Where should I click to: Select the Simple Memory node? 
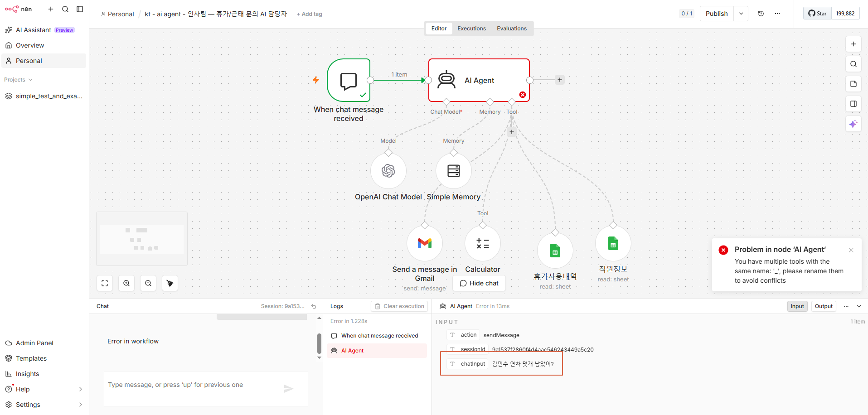pos(454,171)
